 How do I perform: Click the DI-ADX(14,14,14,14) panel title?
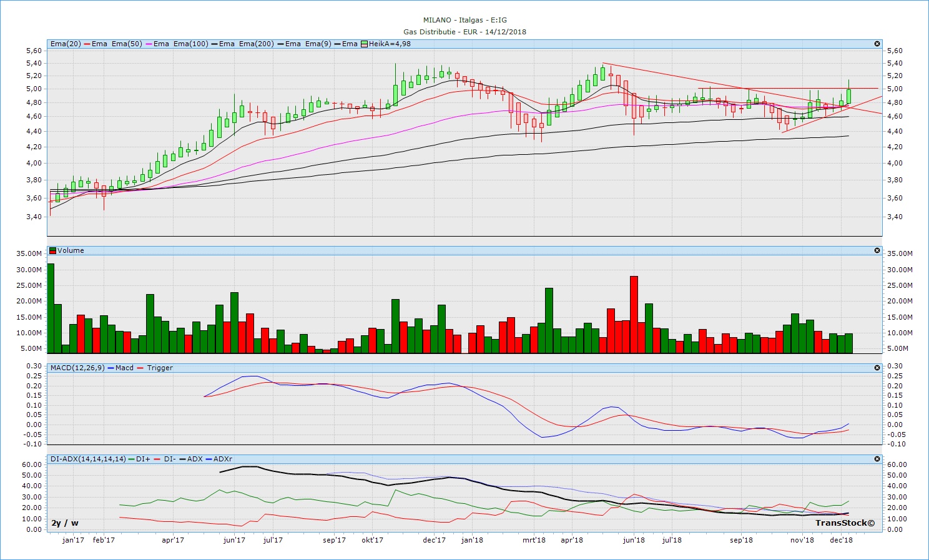[x=88, y=459]
